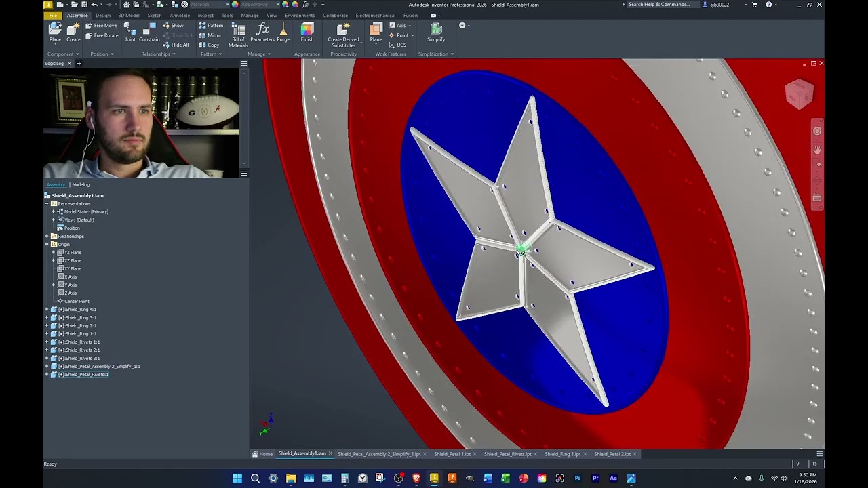The height and width of the screenshot is (488, 868).
Task: Select the Joint relationship tool
Action: coord(130,33)
